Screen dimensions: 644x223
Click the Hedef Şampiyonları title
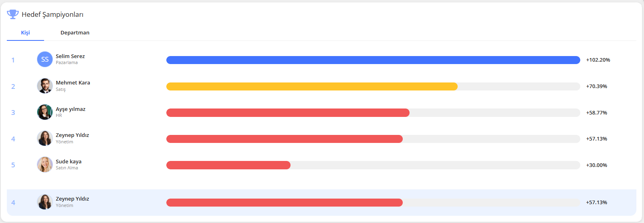coord(52,15)
